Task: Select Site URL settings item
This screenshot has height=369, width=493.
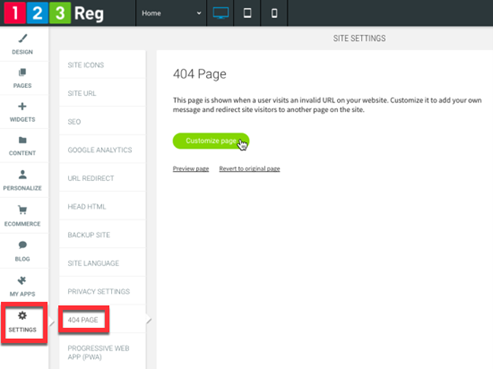Action: (102, 93)
